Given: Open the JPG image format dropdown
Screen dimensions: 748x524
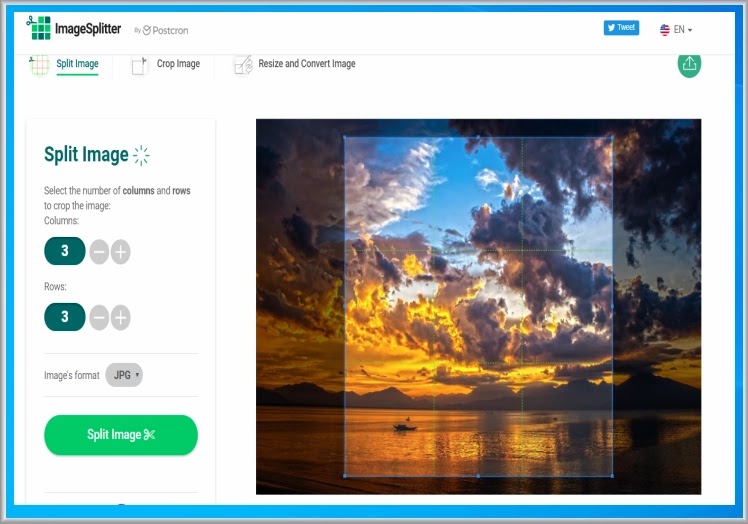Looking at the screenshot, I should tap(124, 375).
